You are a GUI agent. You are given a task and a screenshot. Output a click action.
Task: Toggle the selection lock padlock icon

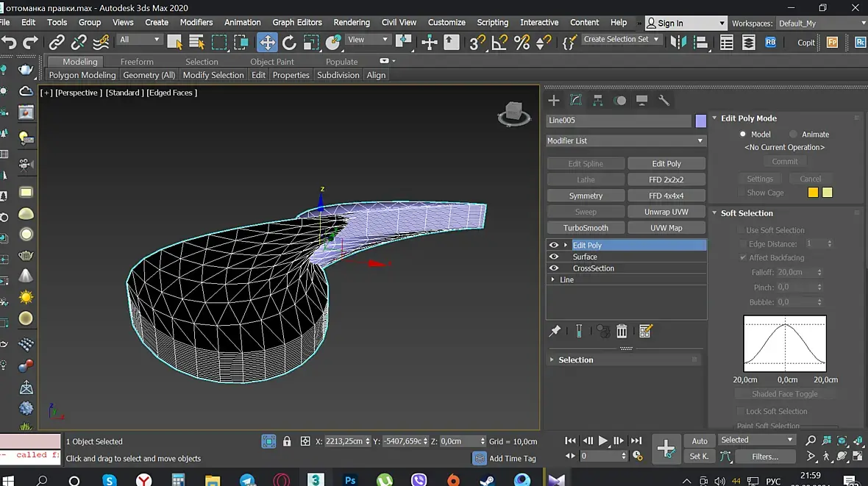click(x=287, y=441)
